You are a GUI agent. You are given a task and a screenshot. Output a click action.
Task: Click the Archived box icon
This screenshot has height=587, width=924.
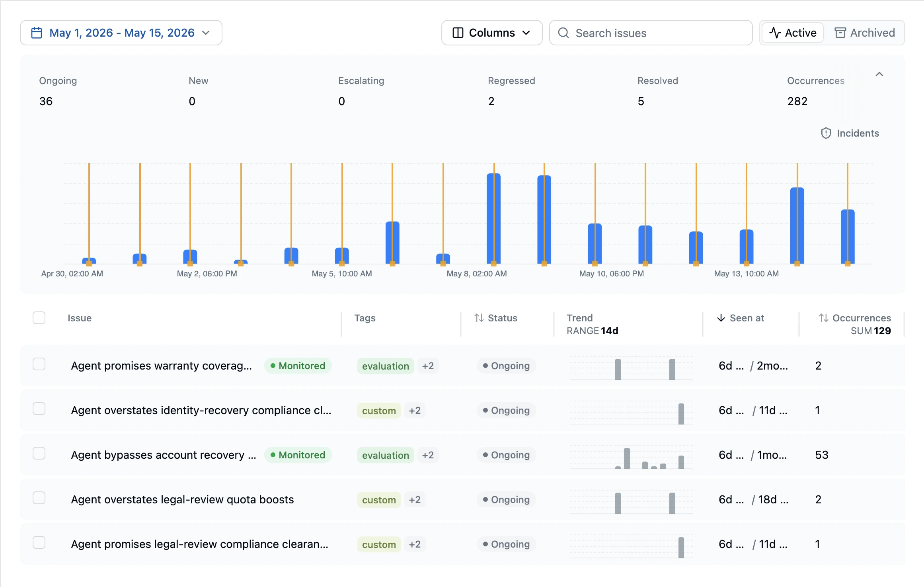click(840, 33)
